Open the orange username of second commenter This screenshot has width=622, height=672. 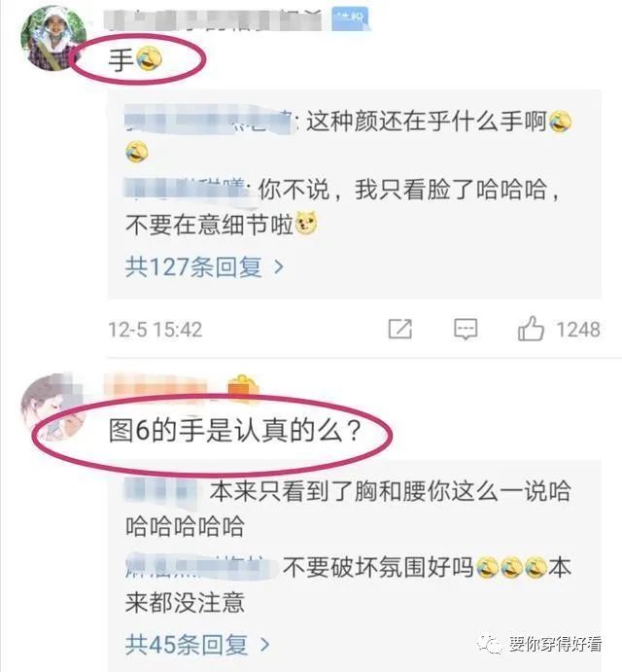click(x=160, y=386)
